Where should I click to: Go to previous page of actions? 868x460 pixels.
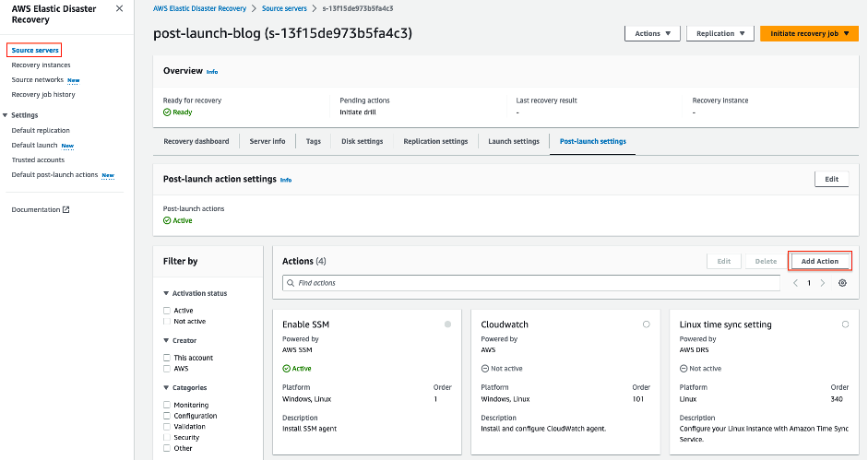795,283
